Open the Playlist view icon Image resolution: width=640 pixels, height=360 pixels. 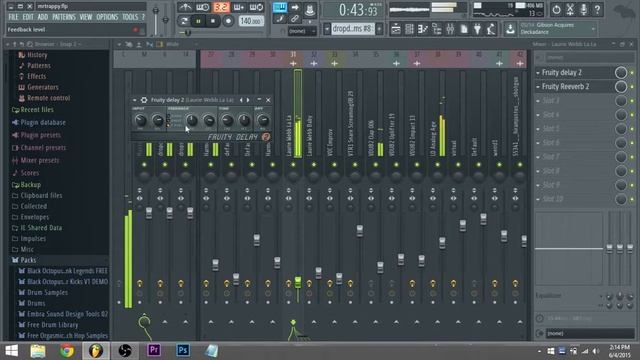396,29
